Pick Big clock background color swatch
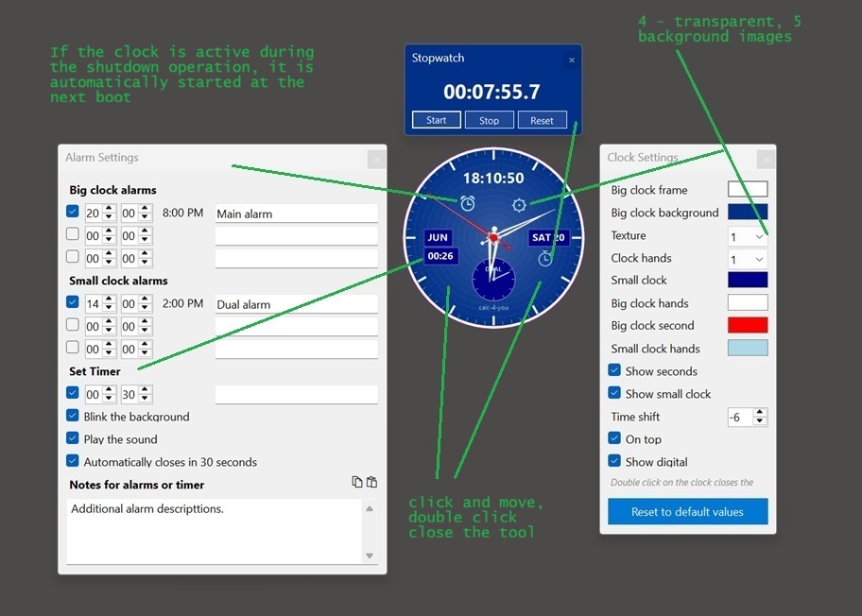This screenshot has width=862, height=616. click(x=748, y=212)
